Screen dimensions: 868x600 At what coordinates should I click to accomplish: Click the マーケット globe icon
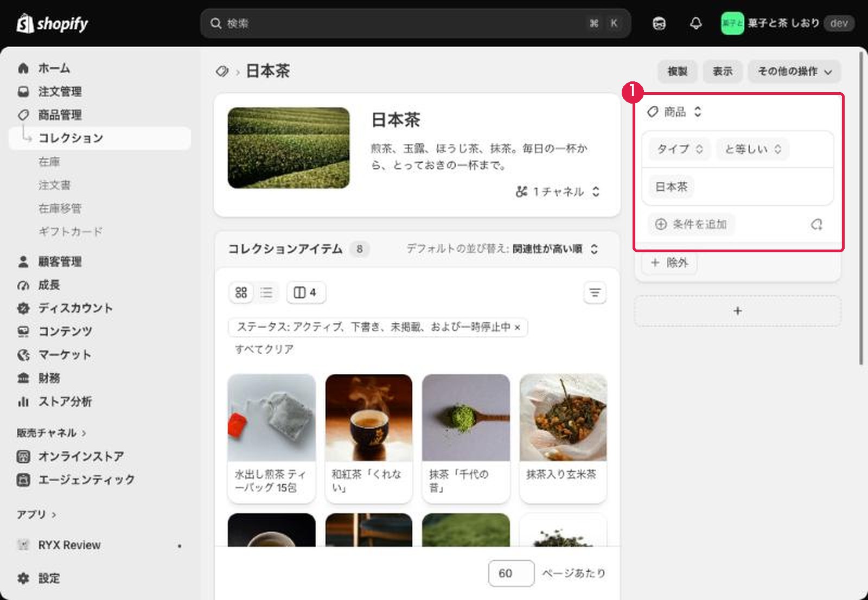tap(23, 355)
